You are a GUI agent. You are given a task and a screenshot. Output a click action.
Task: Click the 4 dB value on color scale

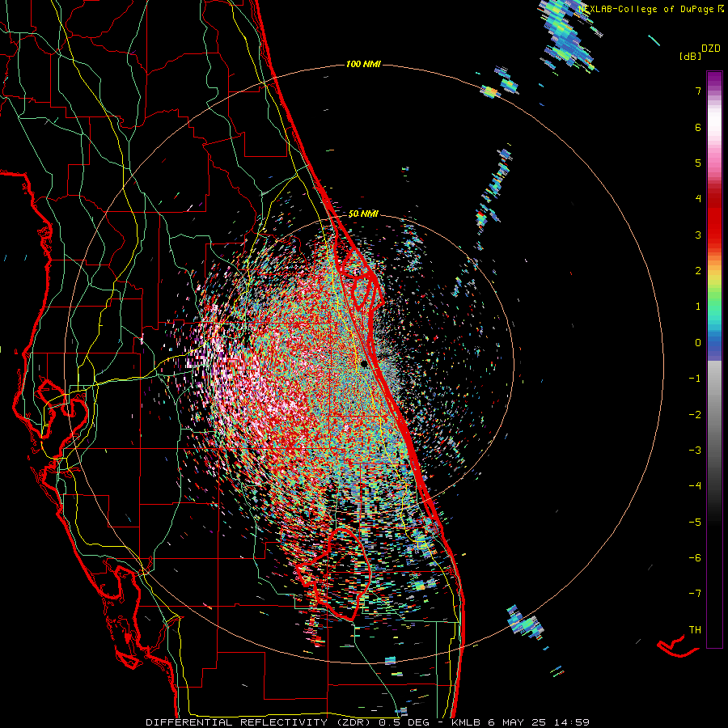pyautogui.click(x=698, y=199)
